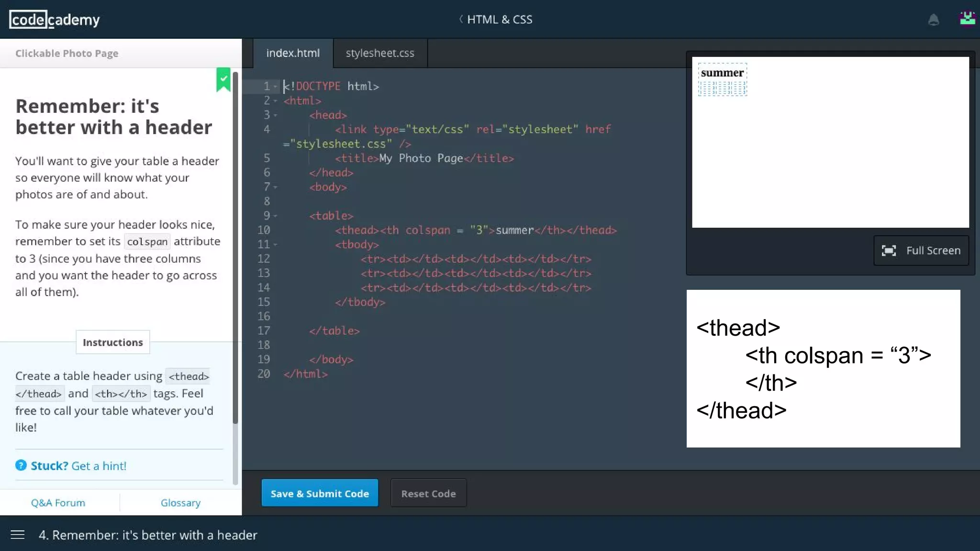Click the Reset Code button
980x551 pixels.
click(x=428, y=493)
